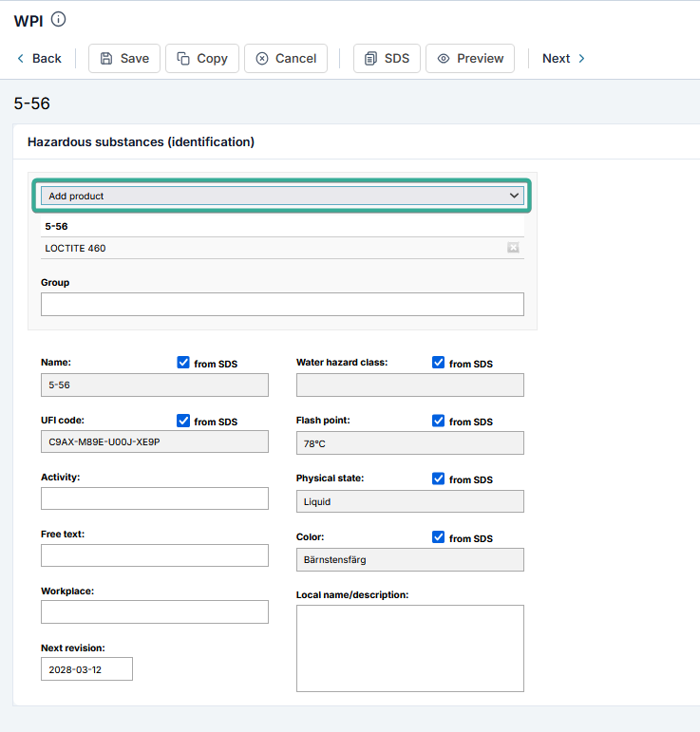Remove LOCTITE 460 with the x icon
Viewport: 700px width, 732px height.
(x=513, y=248)
